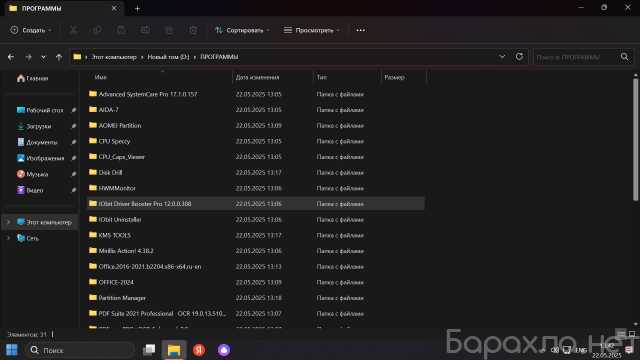Image resolution: width=640 pixels, height=360 pixels.
Task: Refresh the folder view
Action: [x=519, y=56]
